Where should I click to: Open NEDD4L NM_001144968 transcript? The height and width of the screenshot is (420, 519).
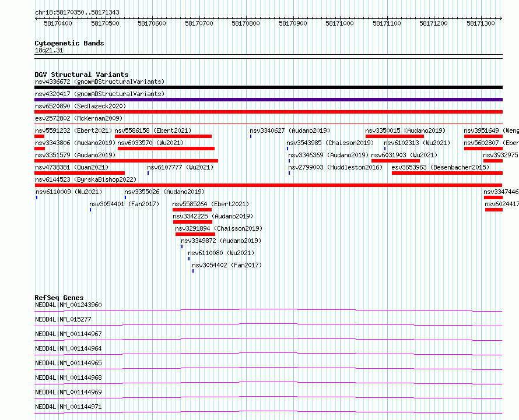click(68, 377)
